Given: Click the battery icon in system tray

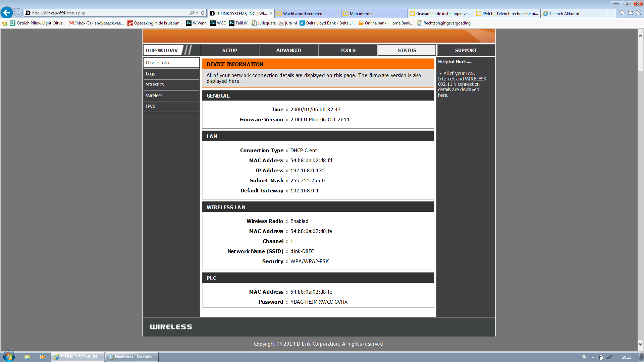Looking at the screenshot, I should click(x=601, y=357).
